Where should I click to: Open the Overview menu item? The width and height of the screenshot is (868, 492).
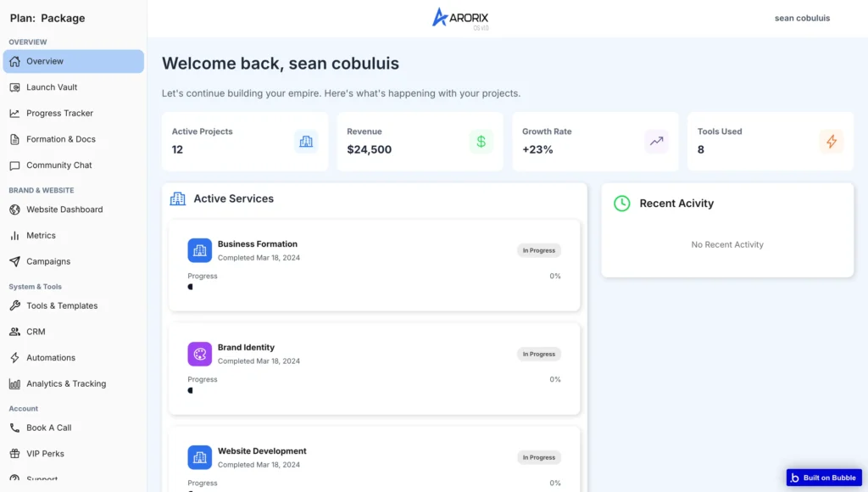click(x=74, y=61)
